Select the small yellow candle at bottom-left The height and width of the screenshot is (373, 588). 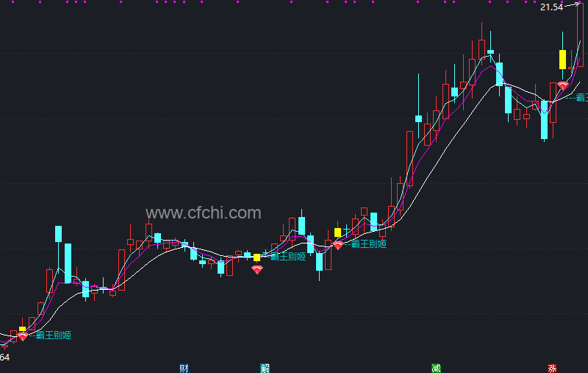(x=23, y=329)
